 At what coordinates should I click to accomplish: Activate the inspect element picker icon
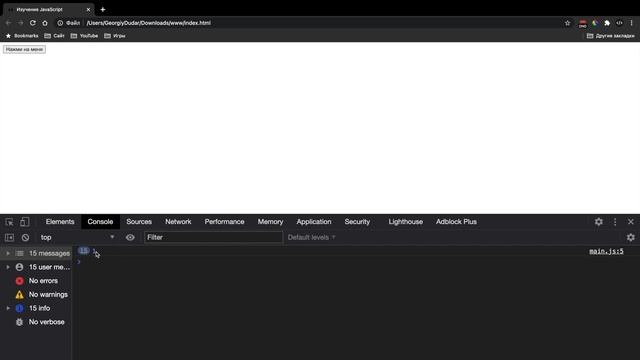(x=9, y=222)
